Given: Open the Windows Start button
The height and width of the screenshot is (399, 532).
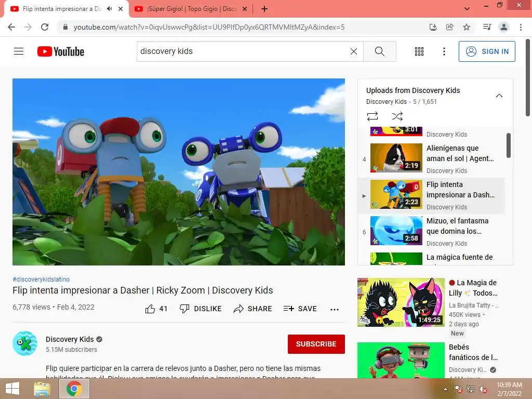Looking at the screenshot, I should [12, 389].
